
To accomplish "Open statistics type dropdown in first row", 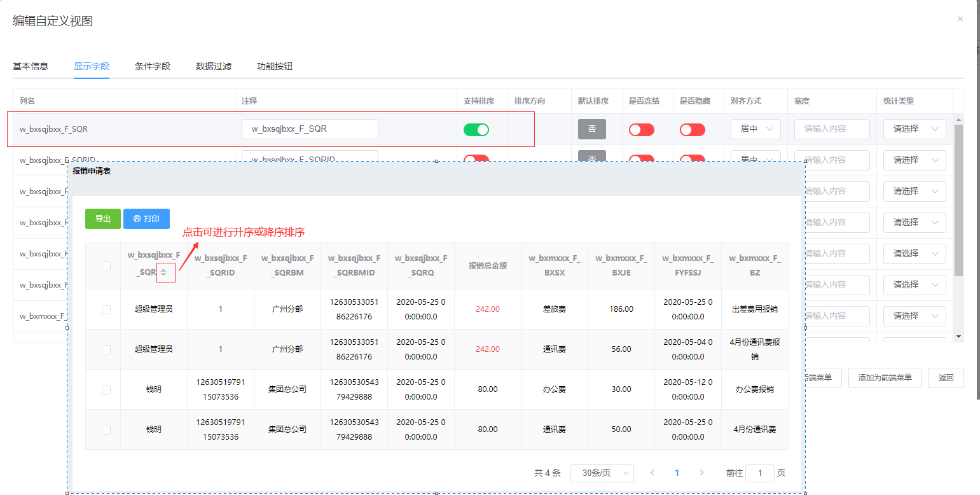I will point(914,129).
